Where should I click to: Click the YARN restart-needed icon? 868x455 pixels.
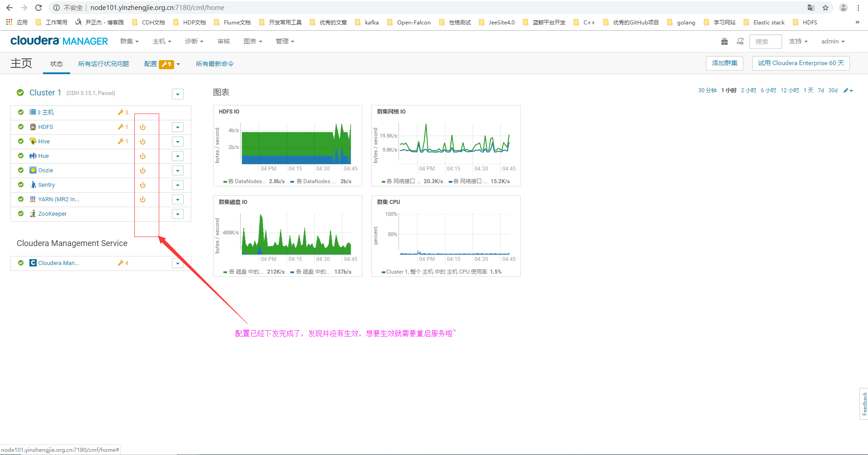(142, 199)
